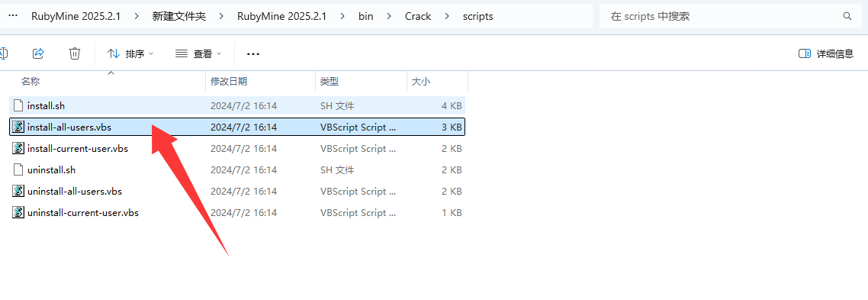Viewport: 868px width, 300px height.
Task: Click VBScript Script type of uninstall-all-users.vbs
Action: click(358, 192)
